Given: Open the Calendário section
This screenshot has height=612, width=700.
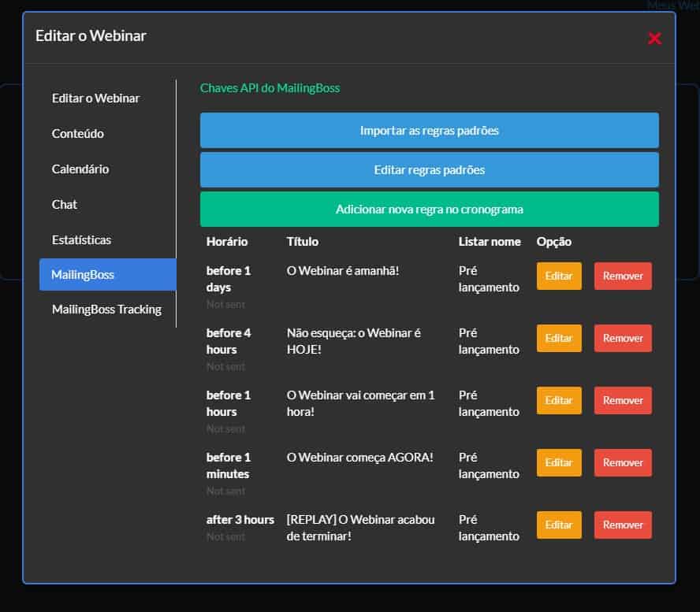Looking at the screenshot, I should pyautogui.click(x=80, y=169).
